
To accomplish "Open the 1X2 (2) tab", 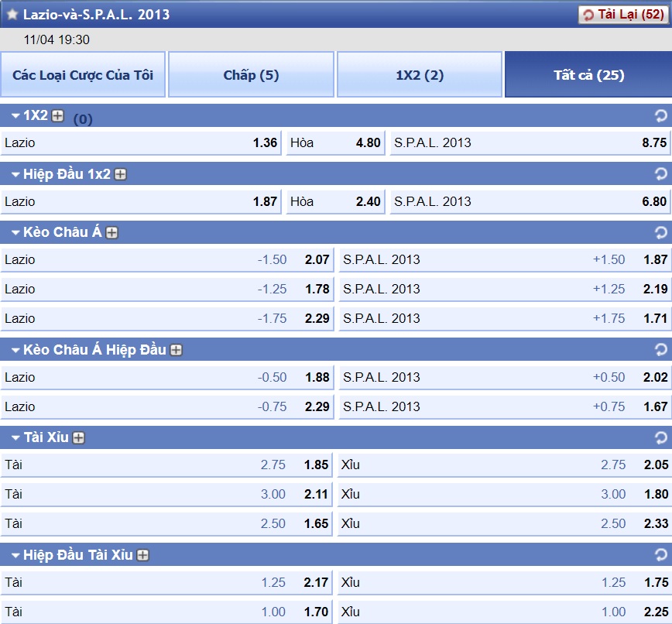I will (x=420, y=75).
